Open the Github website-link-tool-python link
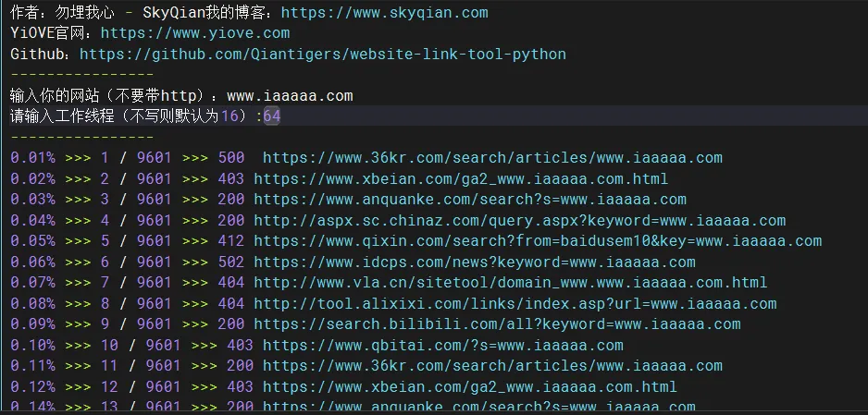The width and height of the screenshot is (868, 415). tap(323, 55)
